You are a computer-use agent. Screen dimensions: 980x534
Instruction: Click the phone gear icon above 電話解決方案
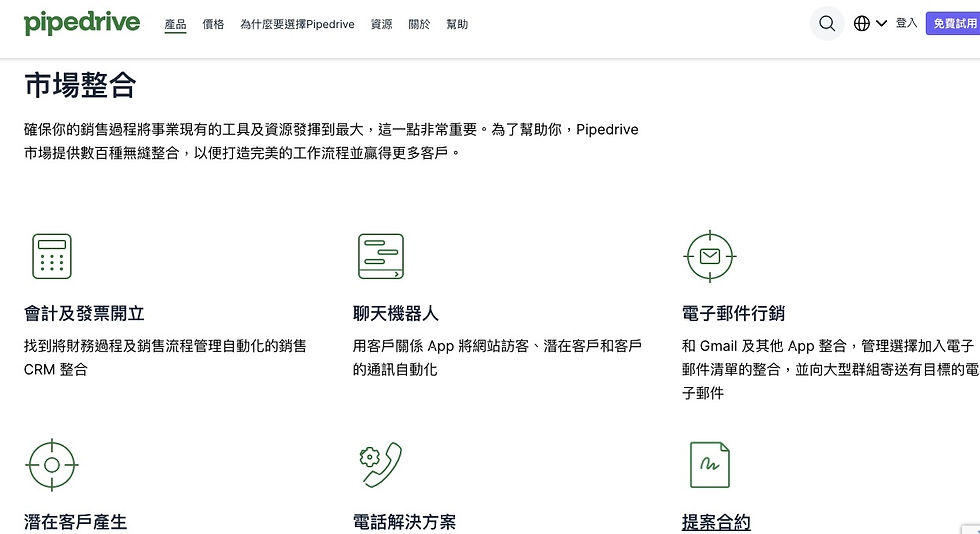point(381,465)
